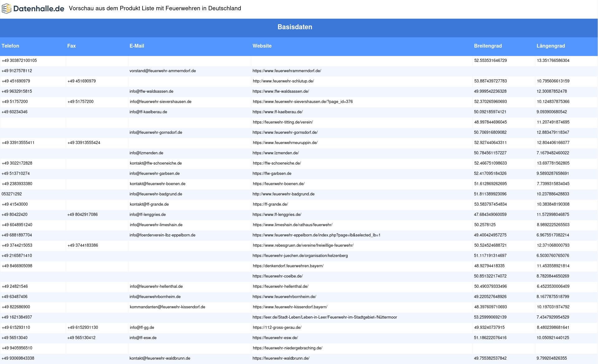Click fax number +49 8042917086
The height and width of the screenshot is (364, 598).
click(82, 215)
